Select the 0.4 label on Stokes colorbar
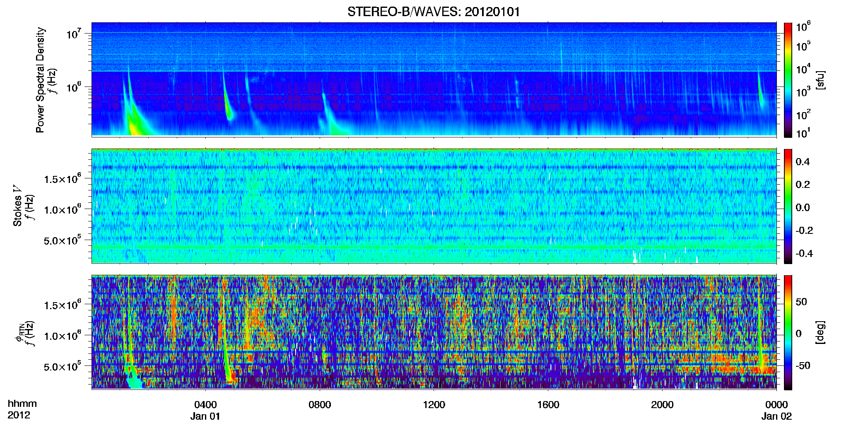The height and width of the screenshot is (447, 868). click(803, 162)
